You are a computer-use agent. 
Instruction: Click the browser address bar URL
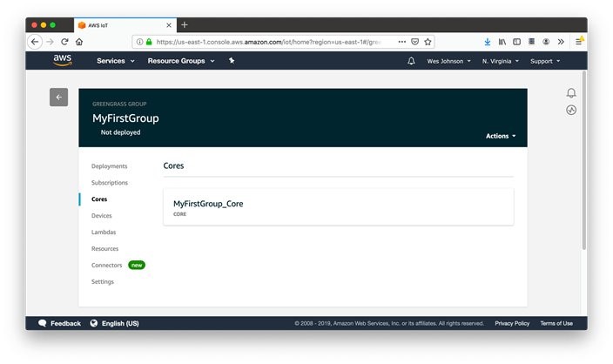coord(269,42)
